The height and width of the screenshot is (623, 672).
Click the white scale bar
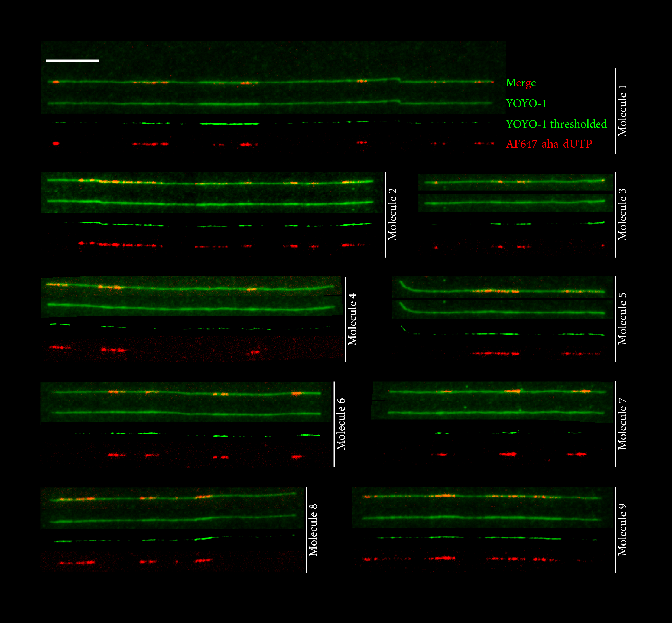click(x=72, y=61)
